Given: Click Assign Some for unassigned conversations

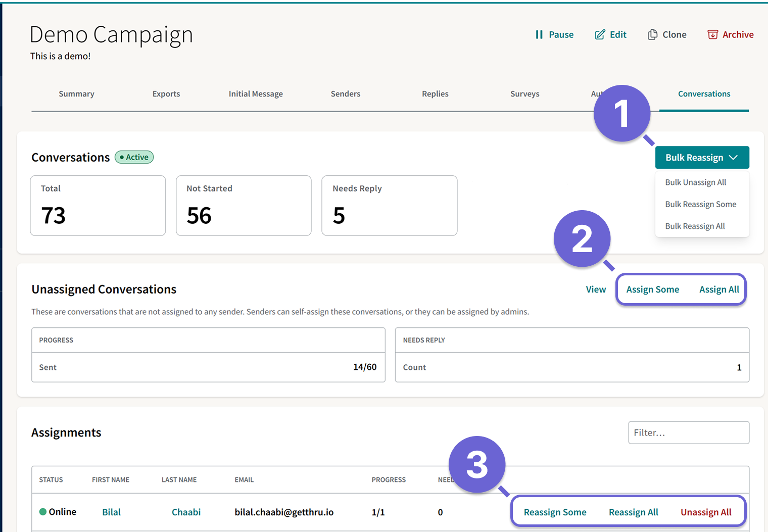Looking at the screenshot, I should [652, 289].
